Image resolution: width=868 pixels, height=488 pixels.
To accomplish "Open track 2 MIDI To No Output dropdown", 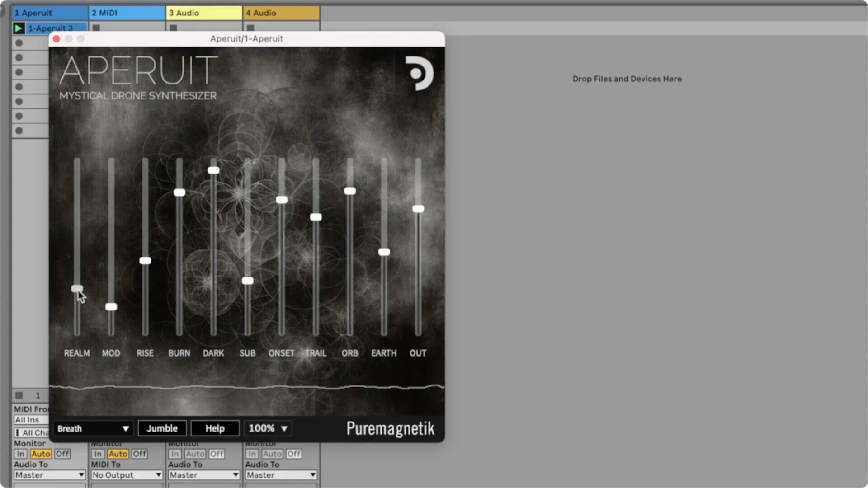I will (x=127, y=475).
